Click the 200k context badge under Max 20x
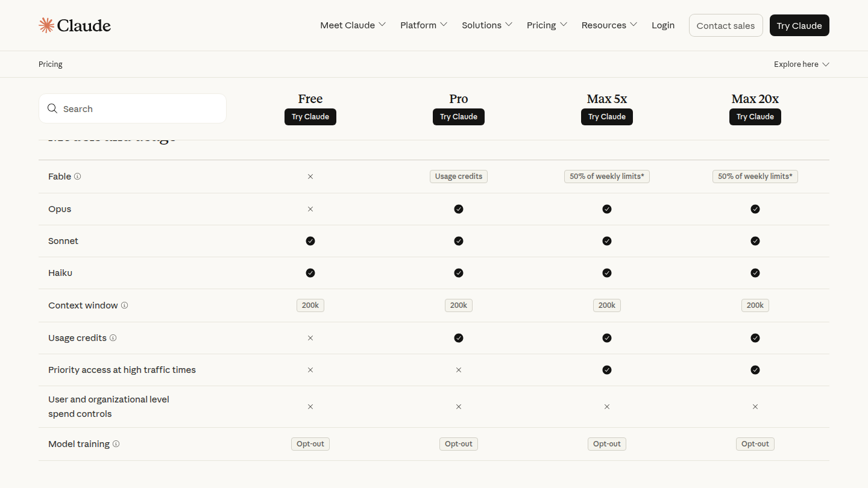This screenshot has height=488, width=868. (755, 305)
